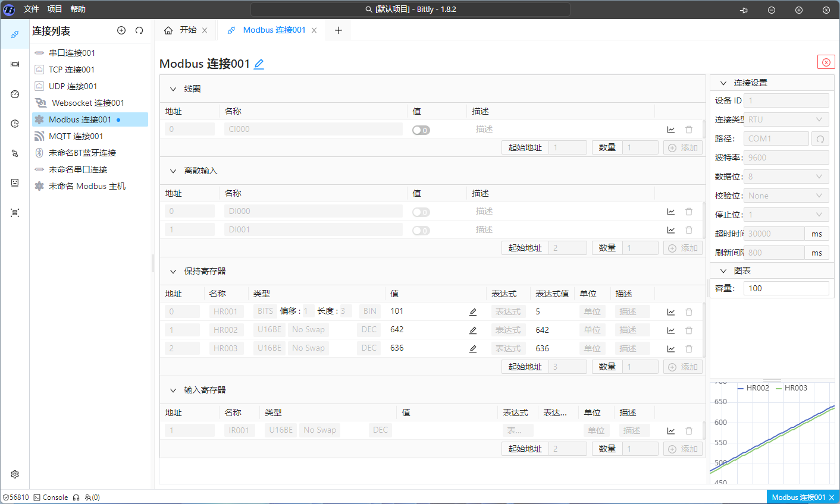The width and height of the screenshot is (840, 504).
Task: Select 未命名BT蓝牙连接 in connection list
Action: pyautogui.click(x=90, y=153)
